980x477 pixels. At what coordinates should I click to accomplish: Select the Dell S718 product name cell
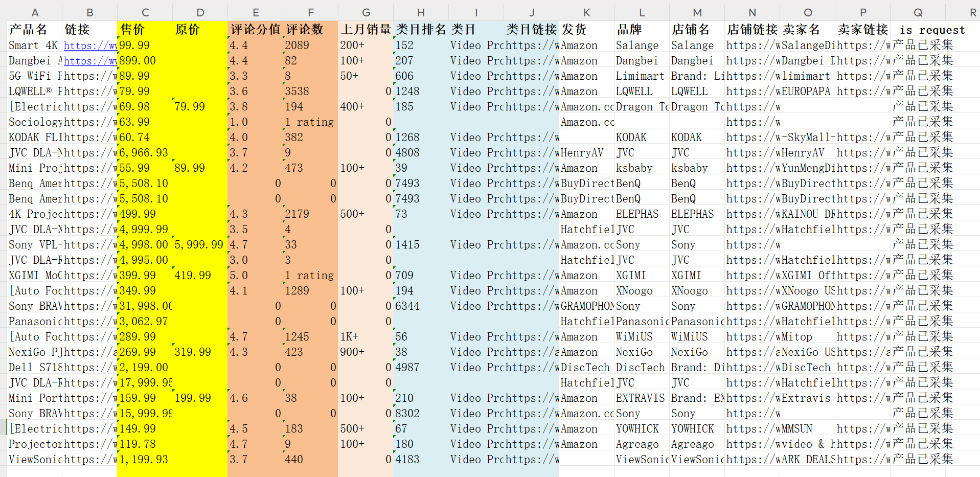click(34, 367)
